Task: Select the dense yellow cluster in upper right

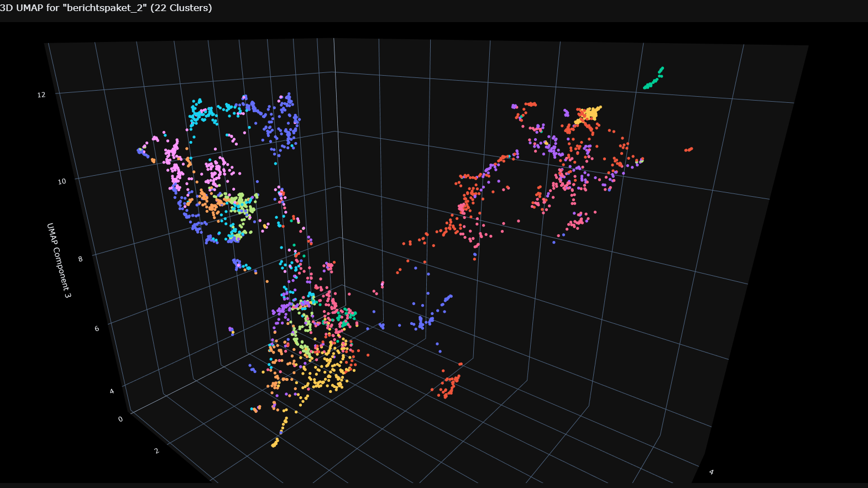Action: [589, 113]
